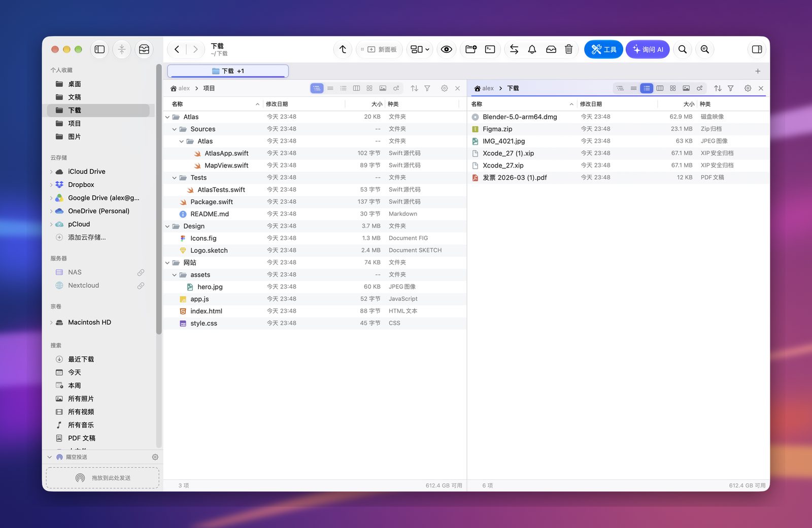812x528 pixels.
Task: Switch 项目 pane to column view
Action: pyautogui.click(x=357, y=88)
